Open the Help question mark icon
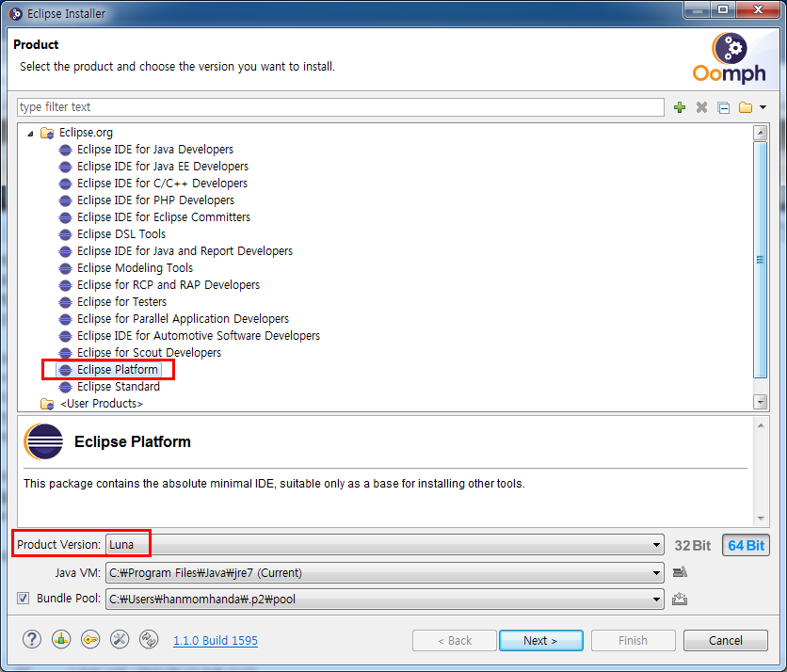This screenshot has width=787, height=672. pos(32,639)
